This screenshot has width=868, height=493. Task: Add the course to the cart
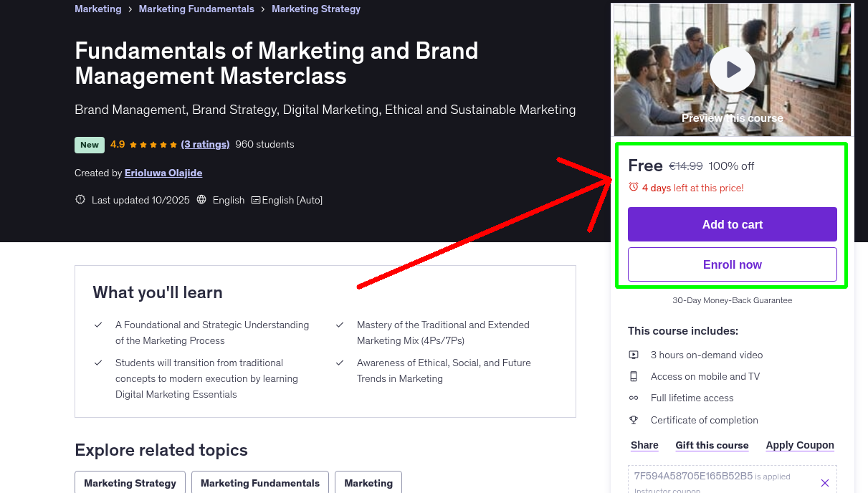click(x=732, y=224)
